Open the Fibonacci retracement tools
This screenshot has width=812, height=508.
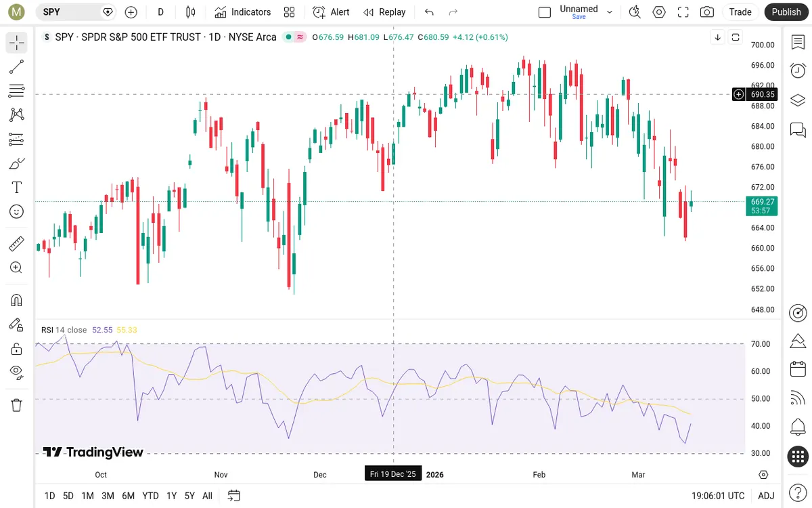tap(17, 91)
